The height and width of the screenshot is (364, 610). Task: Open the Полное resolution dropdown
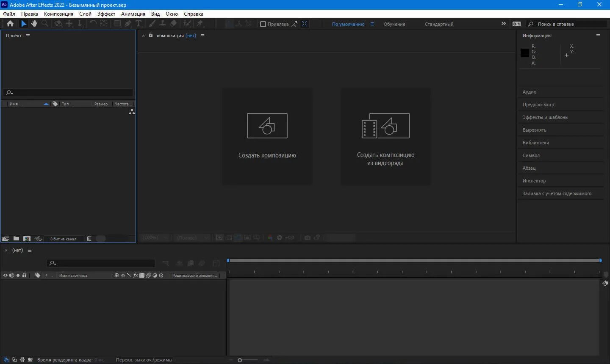pyautogui.click(x=187, y=237)
